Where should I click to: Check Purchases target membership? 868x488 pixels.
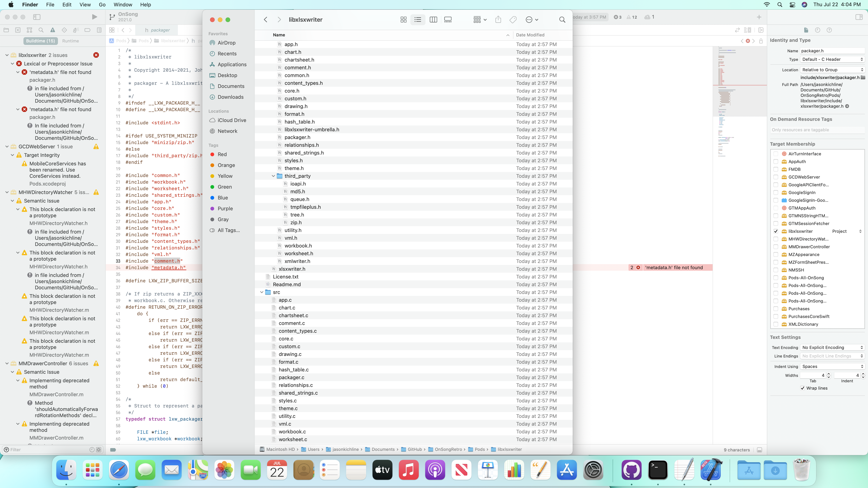click(x=776, y=309)
